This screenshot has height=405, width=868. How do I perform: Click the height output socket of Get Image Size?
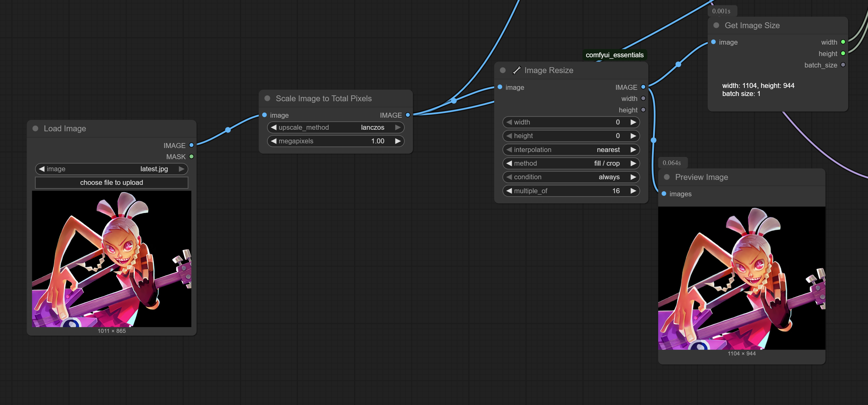pos(843,54)
